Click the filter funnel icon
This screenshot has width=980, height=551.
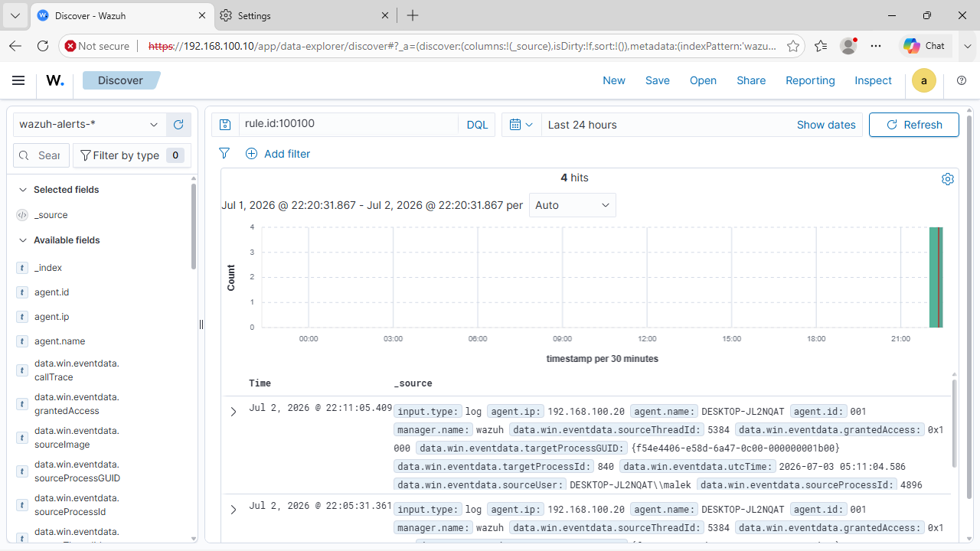(224, 154)
